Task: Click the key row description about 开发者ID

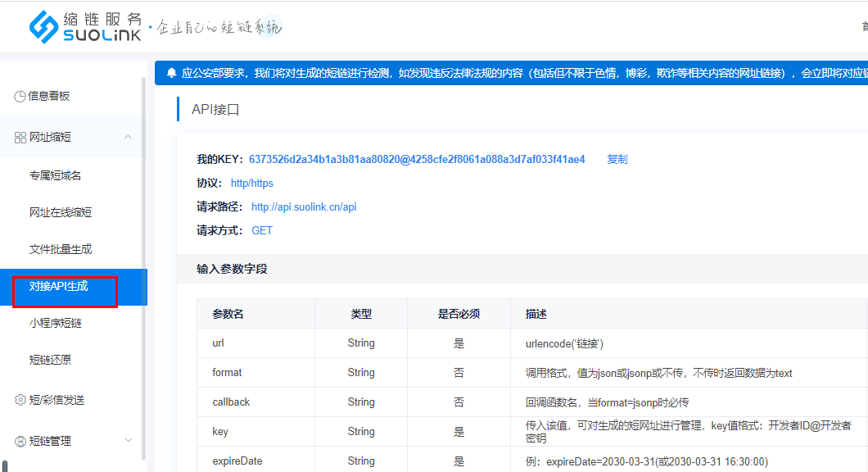Action: (688, 432)
